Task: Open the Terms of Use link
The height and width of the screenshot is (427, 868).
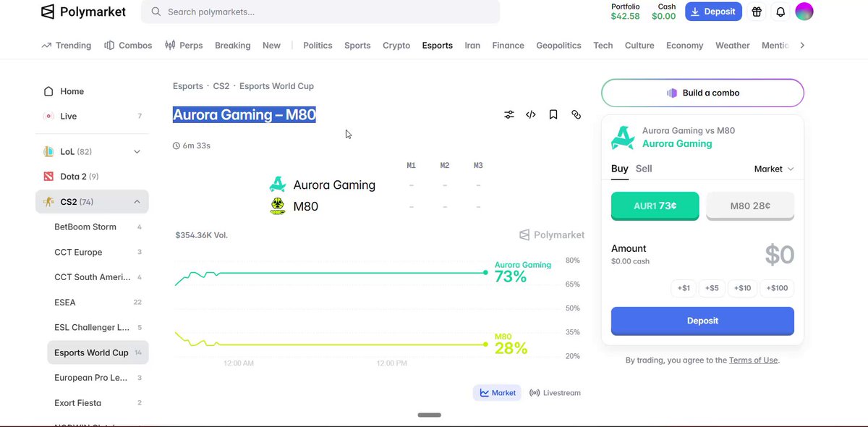Action: click(x=754, y=360)
